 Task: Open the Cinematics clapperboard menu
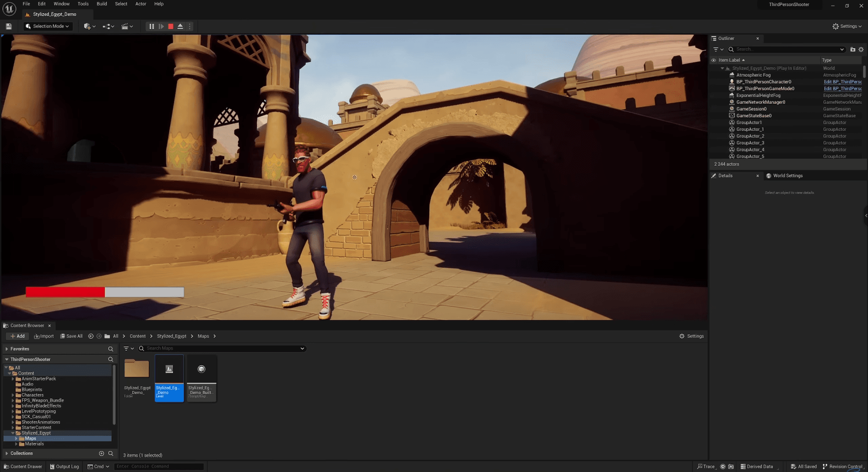(x=127, y=27)
